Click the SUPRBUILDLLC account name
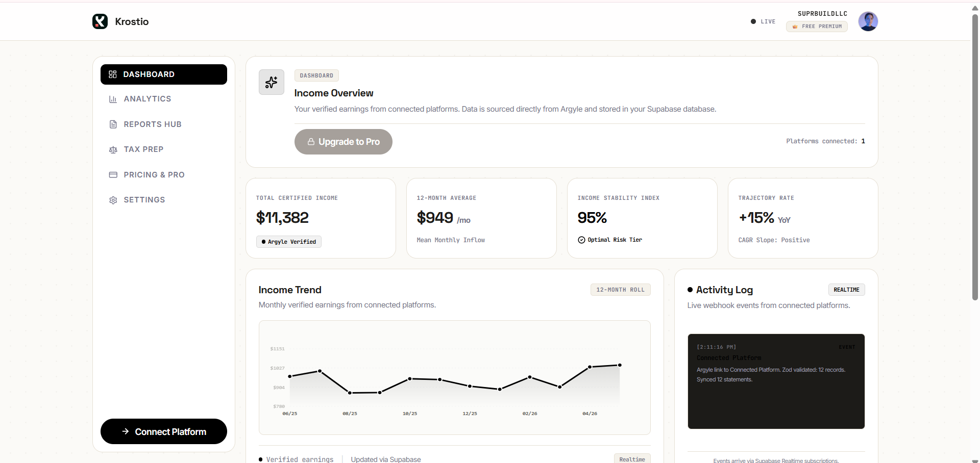This screenshot has width=980, height=463. coord(822,14)
